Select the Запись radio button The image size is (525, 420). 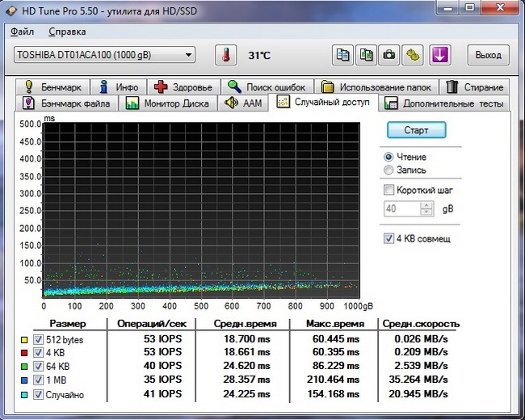[389, 170]
